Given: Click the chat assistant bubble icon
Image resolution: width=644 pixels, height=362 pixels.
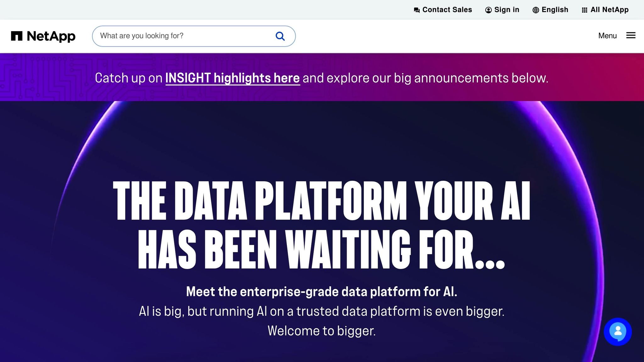Looking at the screenshot, I should pos(617,331).
